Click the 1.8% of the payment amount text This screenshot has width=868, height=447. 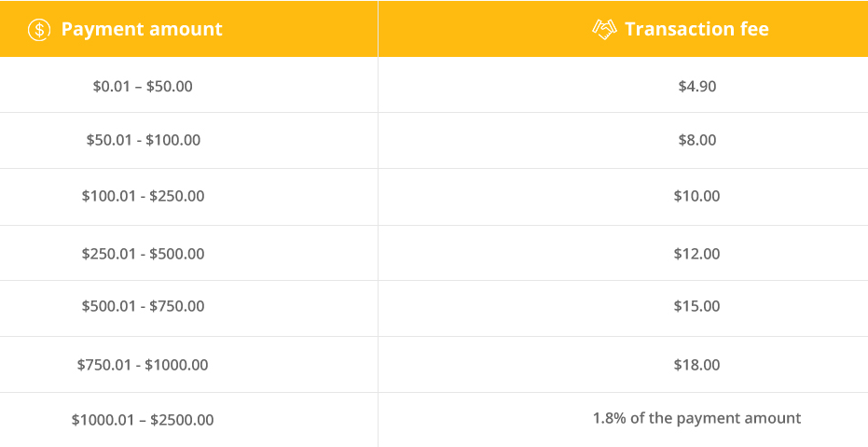click(696, 418)
